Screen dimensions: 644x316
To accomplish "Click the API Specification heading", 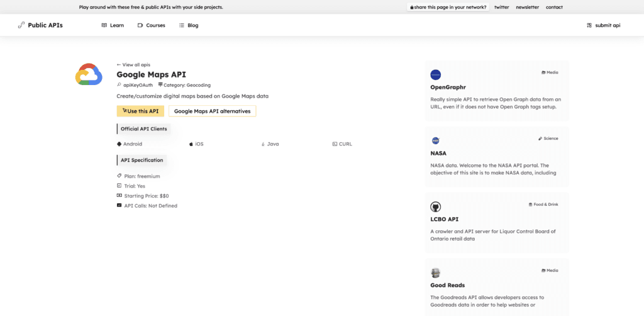I will (x=142, y=161).
